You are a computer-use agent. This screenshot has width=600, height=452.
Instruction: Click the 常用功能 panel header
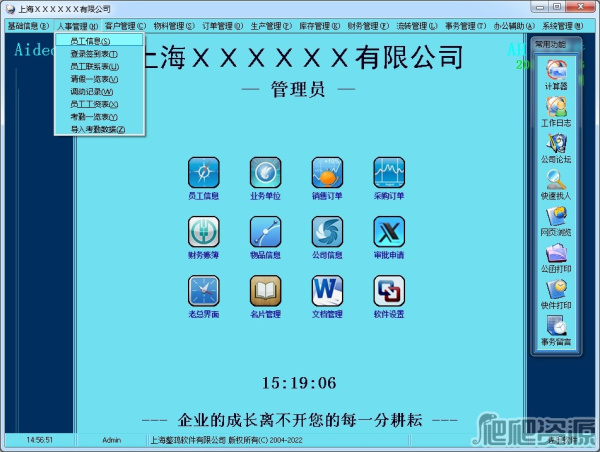pos(551,44)
